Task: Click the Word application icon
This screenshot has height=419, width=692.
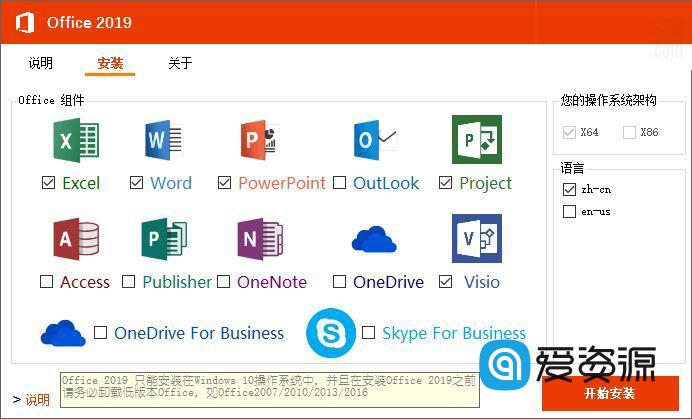Action: (163, 140)
